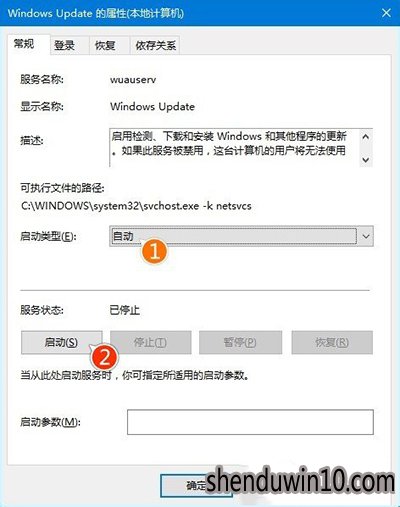
Task: Switch to the 登录 tab
Action: (x=65, y=45)
